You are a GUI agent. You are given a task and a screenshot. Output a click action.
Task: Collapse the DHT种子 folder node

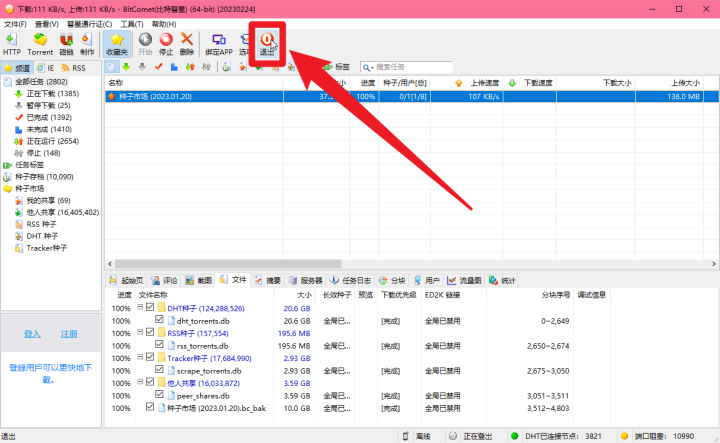coord(141,307)
